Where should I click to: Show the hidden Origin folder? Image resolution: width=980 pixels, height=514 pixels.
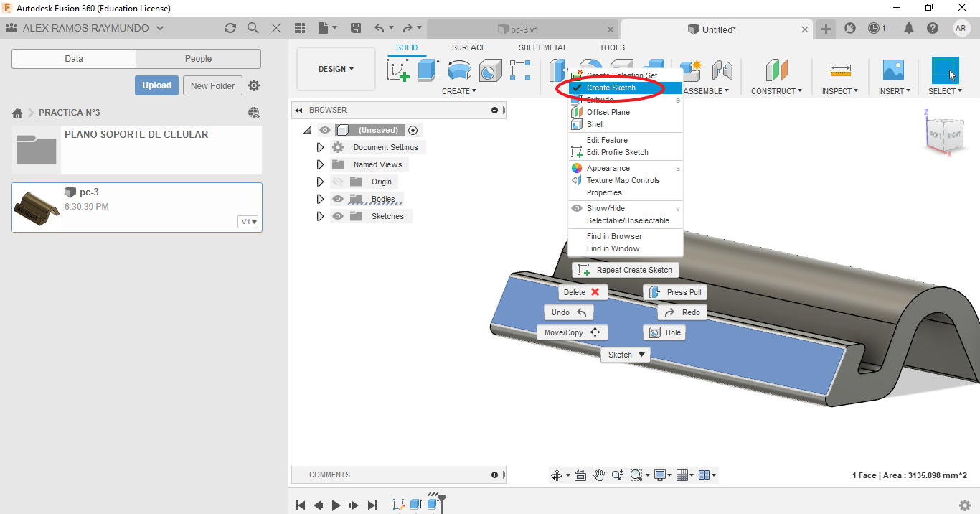point(338,182)
